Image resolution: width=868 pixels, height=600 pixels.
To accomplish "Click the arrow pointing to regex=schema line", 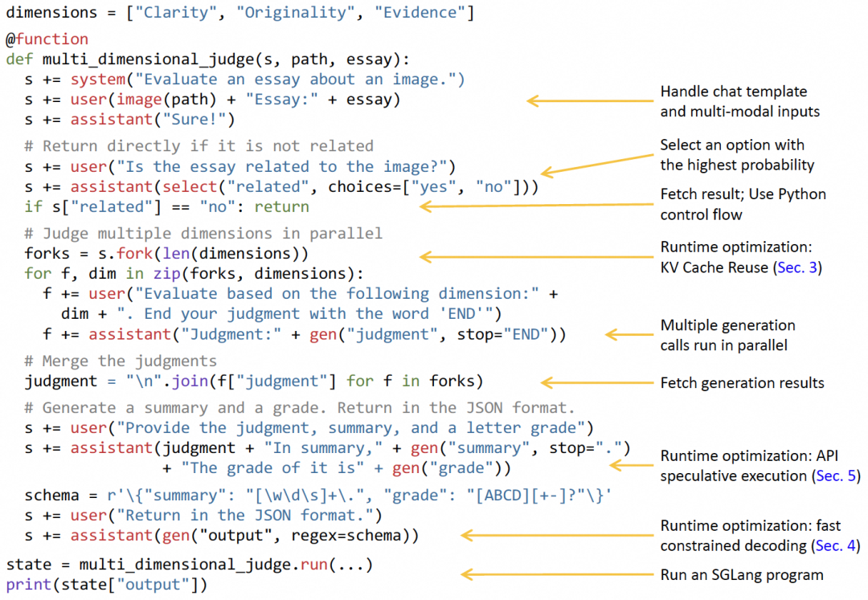I will click(x=557, y=535).
